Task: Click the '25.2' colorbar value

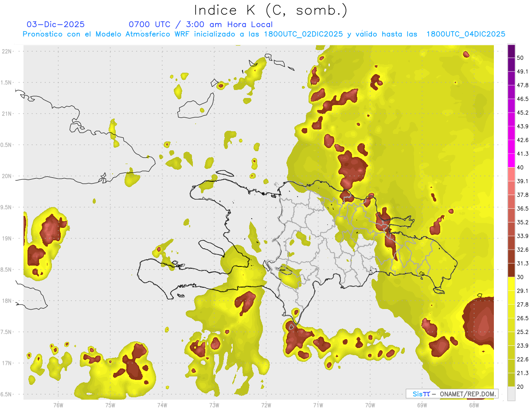Action: pos(523,332)
